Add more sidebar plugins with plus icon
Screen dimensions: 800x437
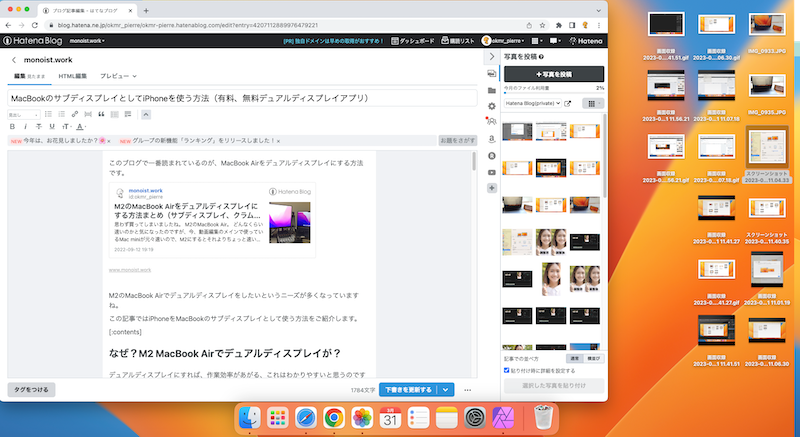492,188
